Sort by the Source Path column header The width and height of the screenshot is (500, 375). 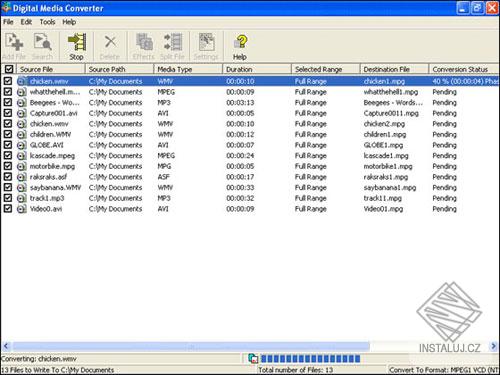[x=119, y=69]
